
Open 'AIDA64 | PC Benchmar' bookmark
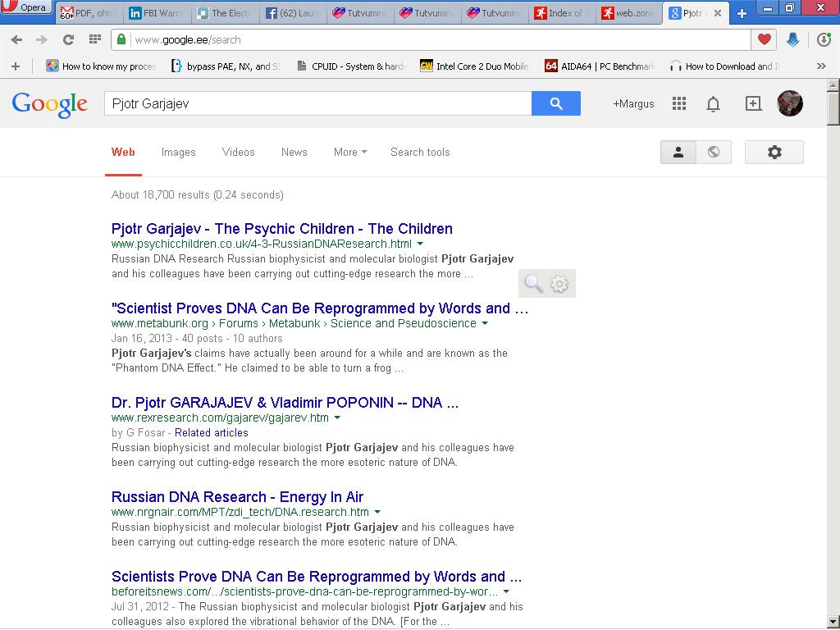[599, 66]
